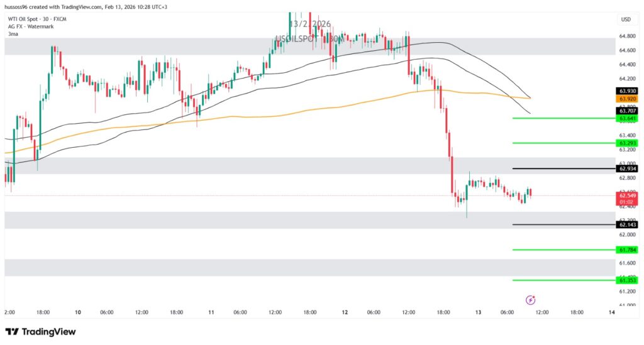The height and width of the screenshot is (345, 644).
Task: Click the date label 11 on time axis
Action: point(212,312)
